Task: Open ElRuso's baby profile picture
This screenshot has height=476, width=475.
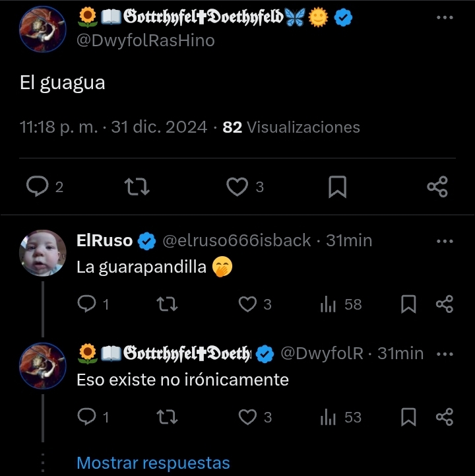Action: click(42, 253)
